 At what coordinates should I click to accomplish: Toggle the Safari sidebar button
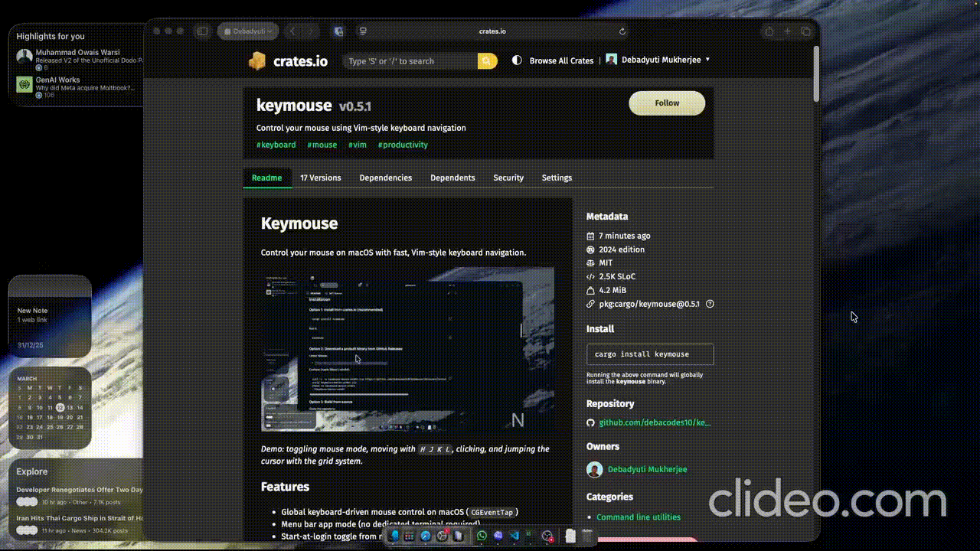[202, 31]
